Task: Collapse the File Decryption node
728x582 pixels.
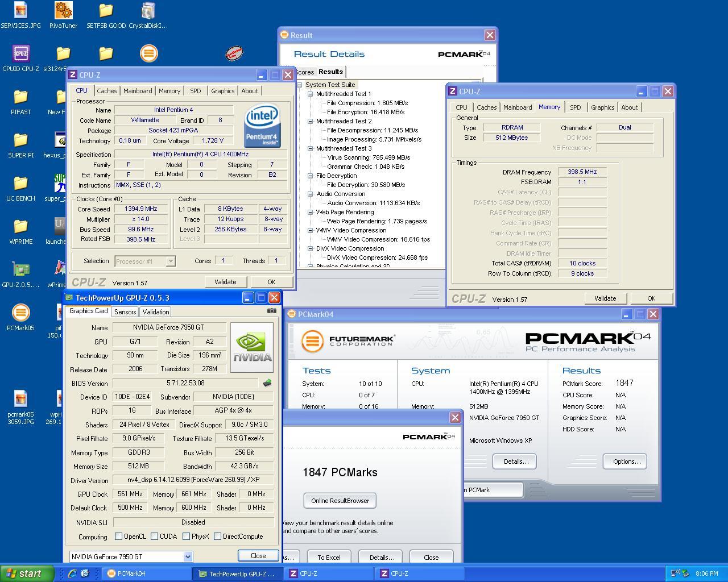Action: coord(311,176)
